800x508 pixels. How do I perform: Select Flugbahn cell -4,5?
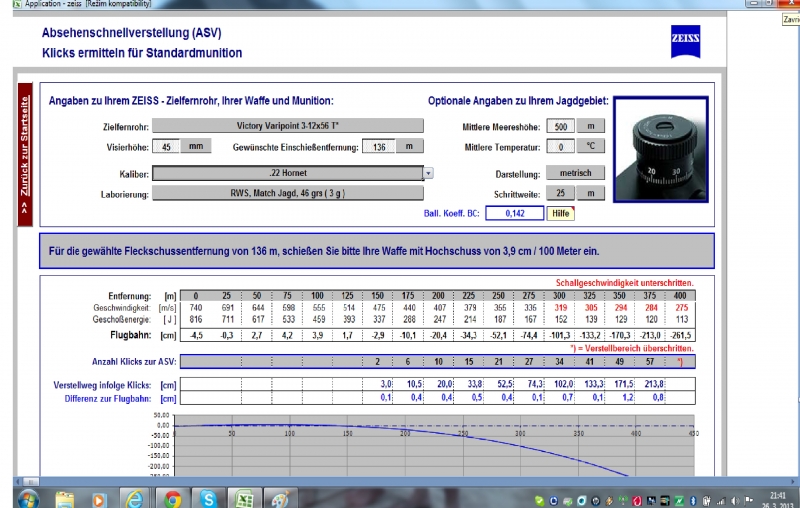[195, 335]
